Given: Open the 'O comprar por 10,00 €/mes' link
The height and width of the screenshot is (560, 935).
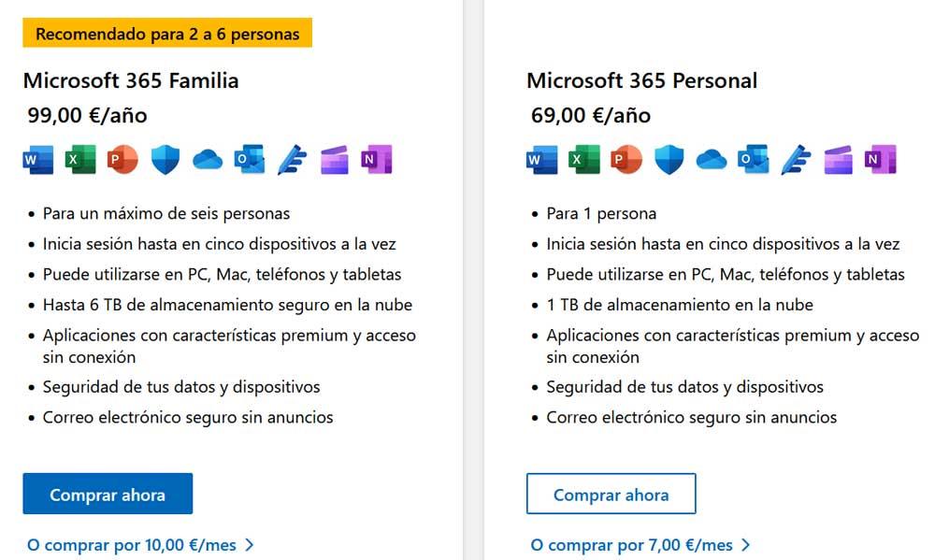Looking at the screenshot, I should pos(140,545).
